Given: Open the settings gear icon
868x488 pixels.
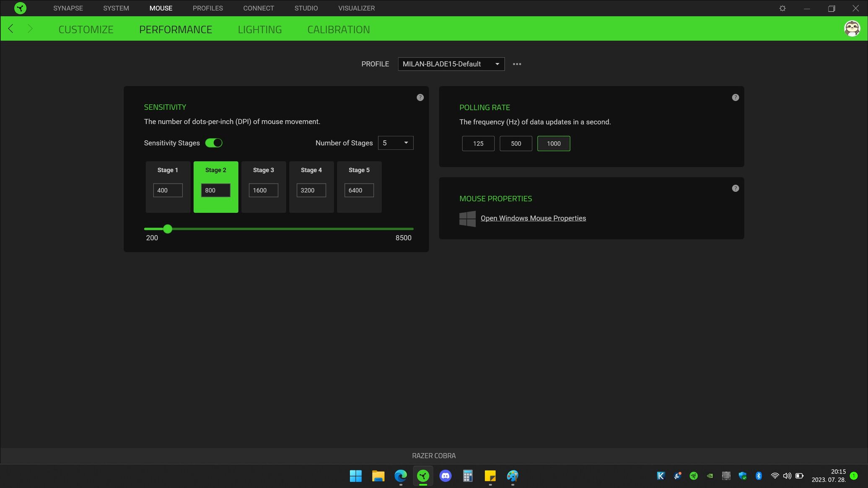Looking at the screenshot, I should pyautogui.click(x=782, y=8).
